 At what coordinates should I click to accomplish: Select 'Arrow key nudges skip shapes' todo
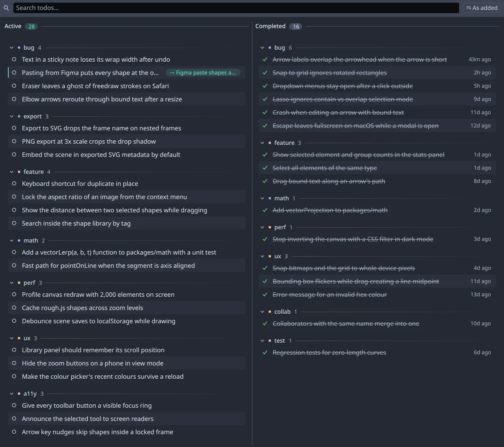(x=127, y=432)
